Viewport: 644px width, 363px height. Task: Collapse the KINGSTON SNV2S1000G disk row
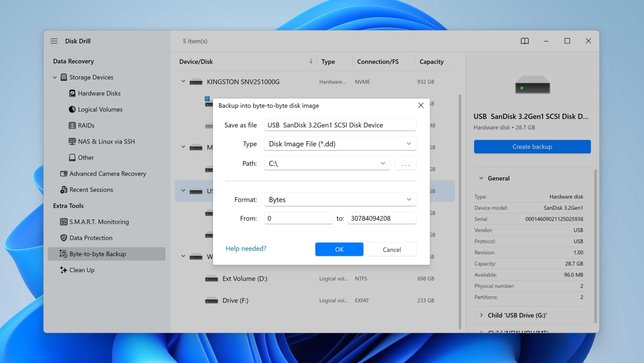point(183,81)
